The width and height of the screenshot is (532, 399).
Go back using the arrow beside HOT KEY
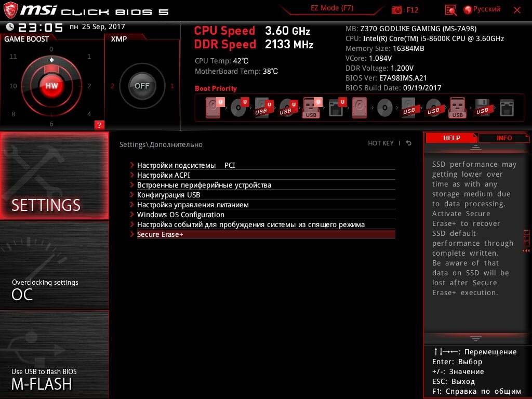(x=409, y=143)
